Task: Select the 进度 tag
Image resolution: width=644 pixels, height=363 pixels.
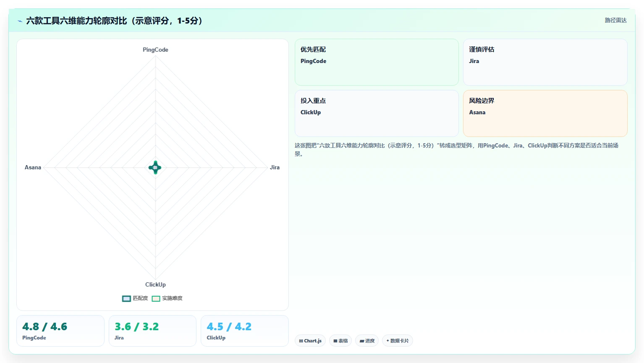Action: point(367,341)
